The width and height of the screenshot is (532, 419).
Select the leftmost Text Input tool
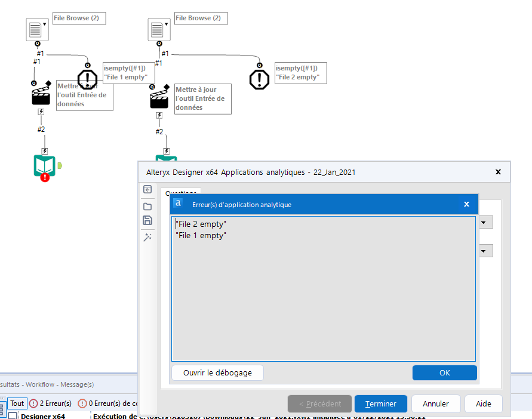coord(37,29)
